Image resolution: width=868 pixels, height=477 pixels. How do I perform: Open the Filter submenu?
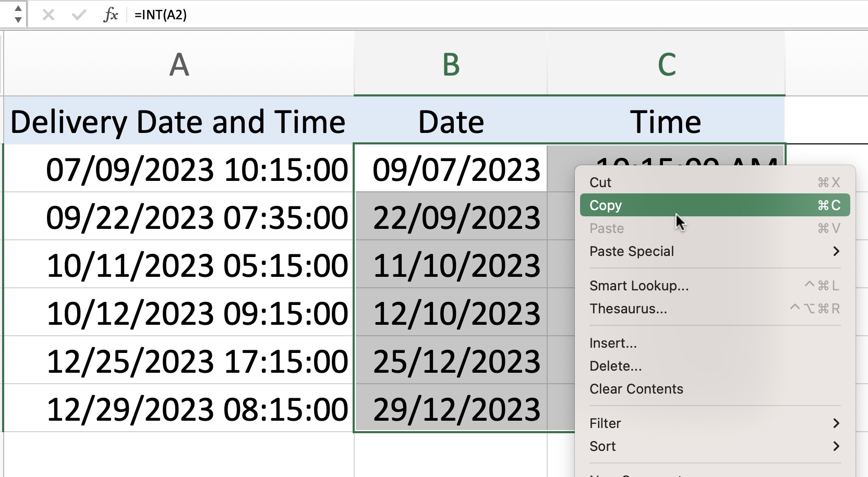pyautogui.click(x=715, y=423)
